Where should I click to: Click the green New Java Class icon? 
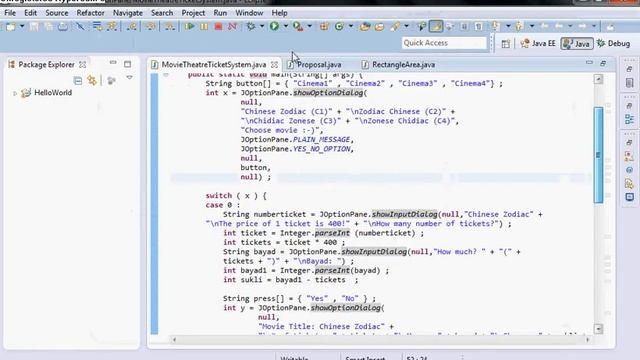(x=339, y=27)
